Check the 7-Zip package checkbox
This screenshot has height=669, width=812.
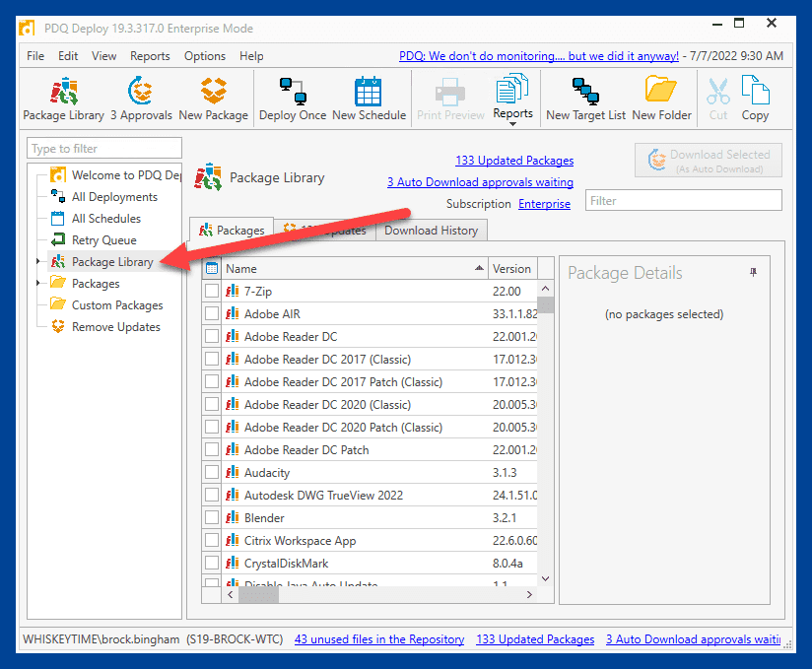211,291
